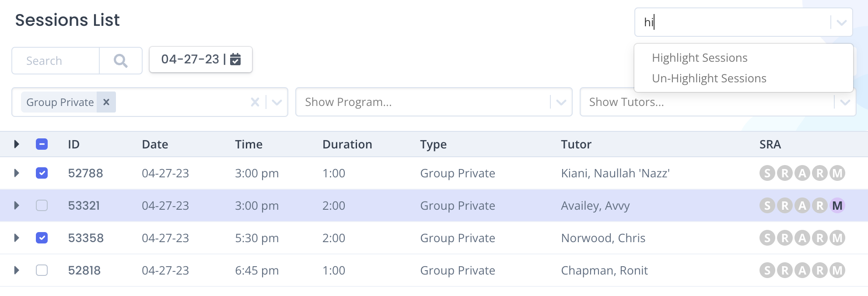Screen dimensions: 868x296
Task: Expand all rows with header triangle
Action: (x=17, y=144)
